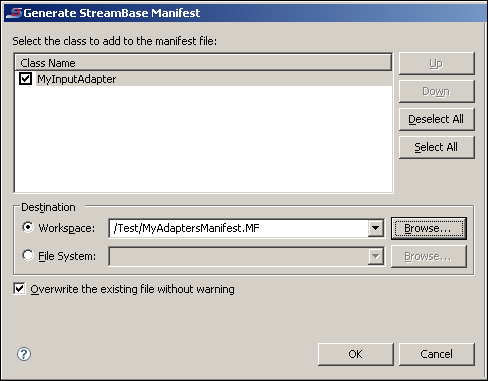488x381 pixels.
Task: Click the StreamBase logo in title bar
Action: coord(14,13)
